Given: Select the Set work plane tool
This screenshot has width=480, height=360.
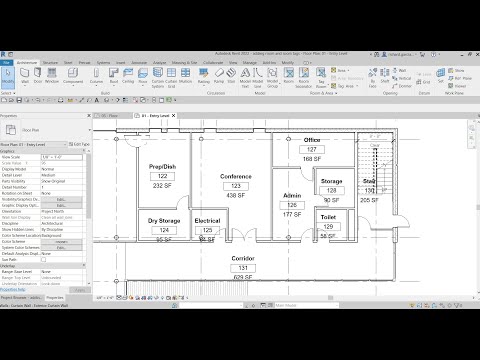Looking at the screenshot, I should click(x=440, y=75).
